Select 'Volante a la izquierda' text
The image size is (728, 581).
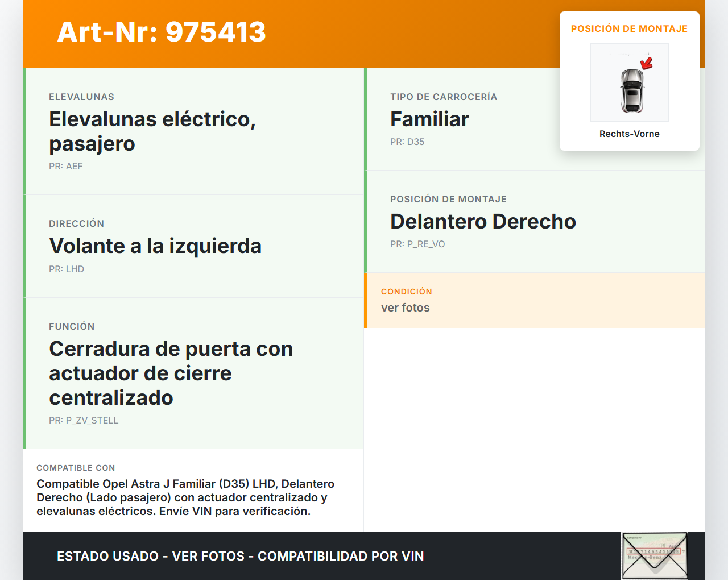[155, 246]
